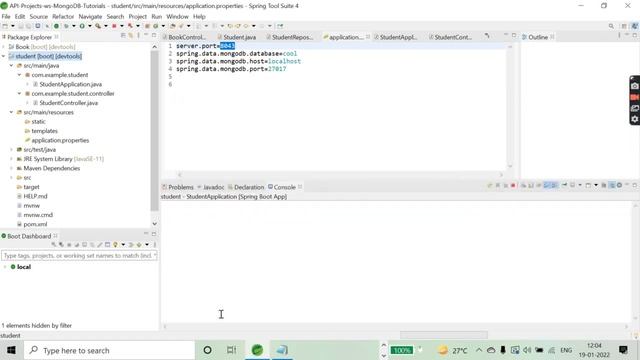This screenshot has height=360, width=640.
Task: Click the notification center icon in tray
Action: pyautogui.click(x=623, y=350)
